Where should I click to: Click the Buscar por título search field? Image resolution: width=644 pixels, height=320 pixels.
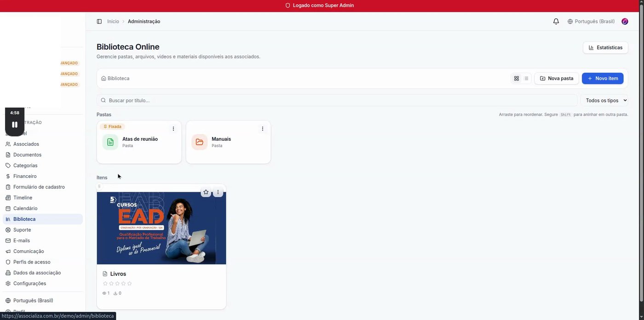(x=276, y=100)
